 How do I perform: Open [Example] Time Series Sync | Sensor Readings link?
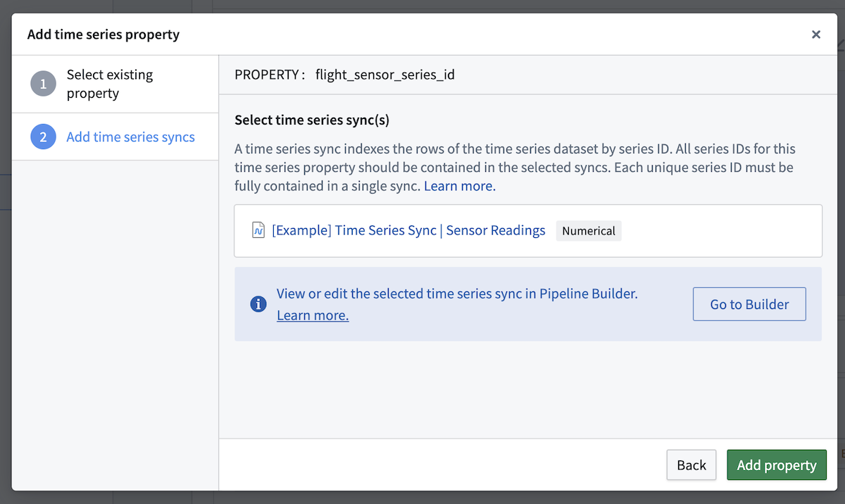[x=408, y=231]
